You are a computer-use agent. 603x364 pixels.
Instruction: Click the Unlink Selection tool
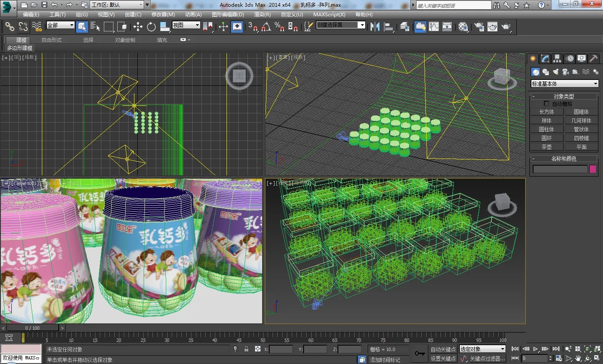tap(23, 27)
